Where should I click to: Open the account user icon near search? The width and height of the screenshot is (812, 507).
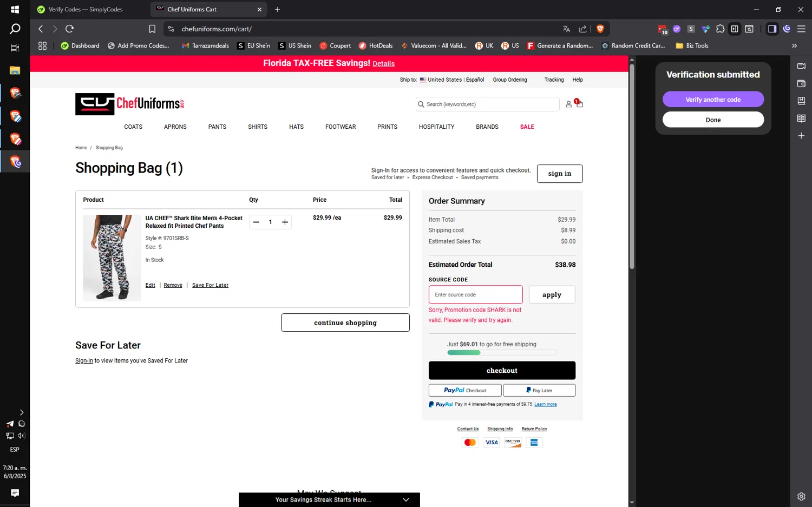coord(568,104)
